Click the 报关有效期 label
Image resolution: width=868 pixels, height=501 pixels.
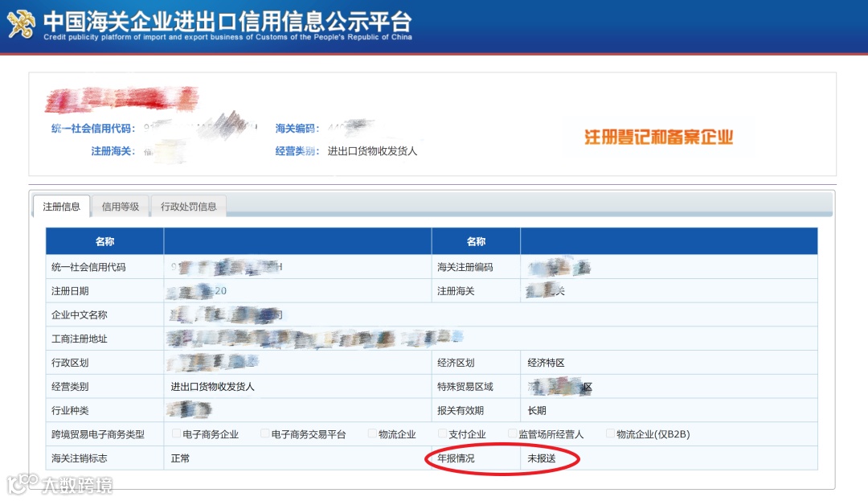tap(460, 410)
